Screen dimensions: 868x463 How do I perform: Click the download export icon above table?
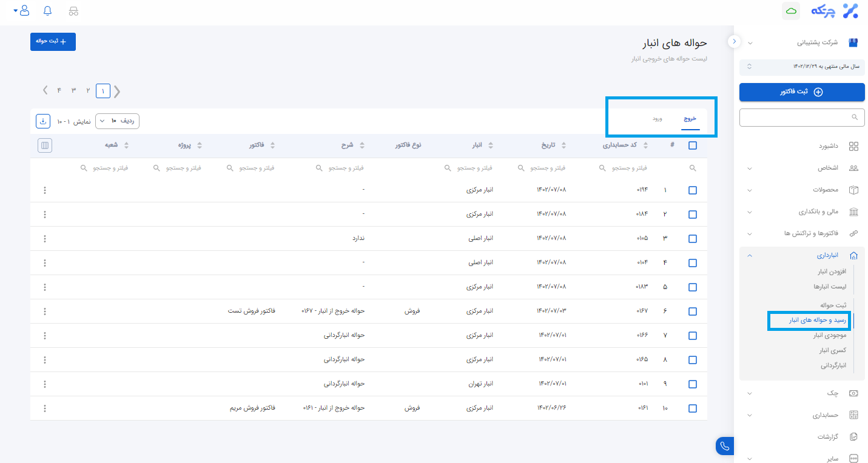43,121
